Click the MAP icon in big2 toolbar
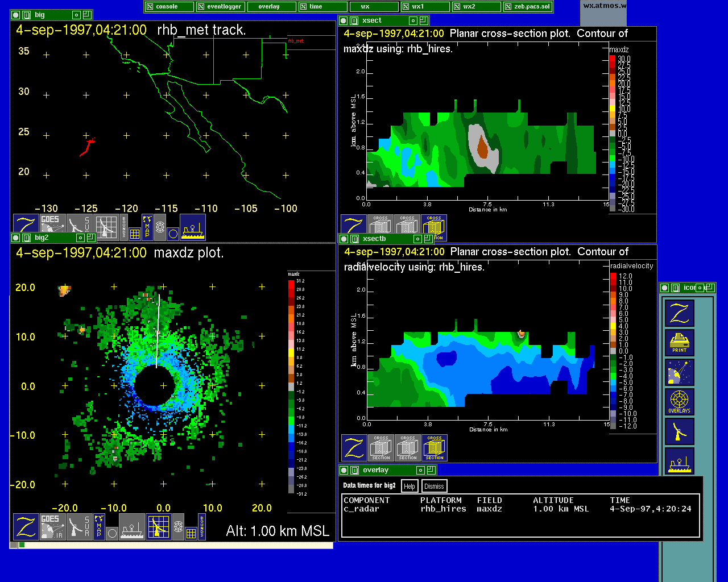The width and height of the screenshot is (728, 582). click(99, 527)
